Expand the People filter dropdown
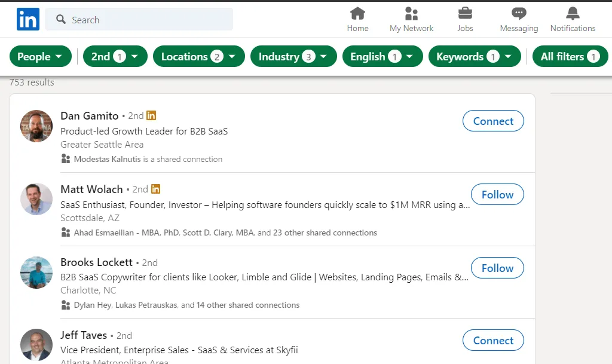The width and height of the screenshot is (612, 364). (40, 57)
